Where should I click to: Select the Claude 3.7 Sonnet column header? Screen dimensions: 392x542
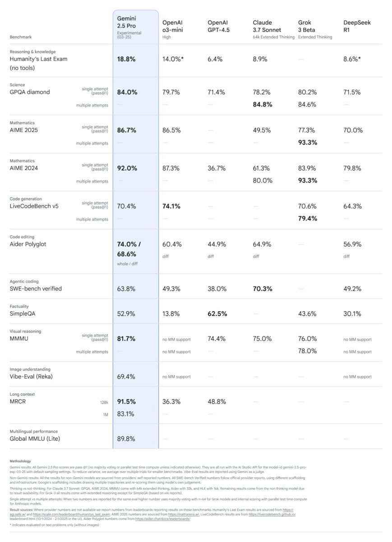coord(273,29)
